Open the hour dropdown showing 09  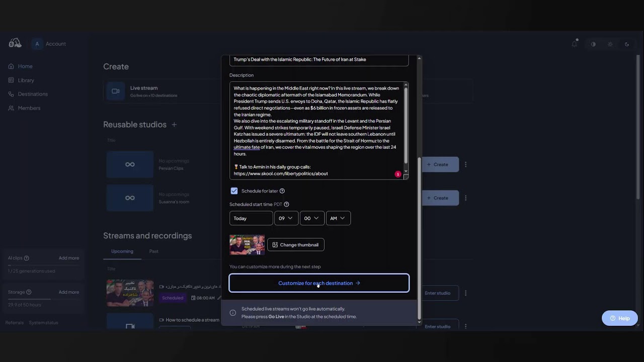pos(286,218)
